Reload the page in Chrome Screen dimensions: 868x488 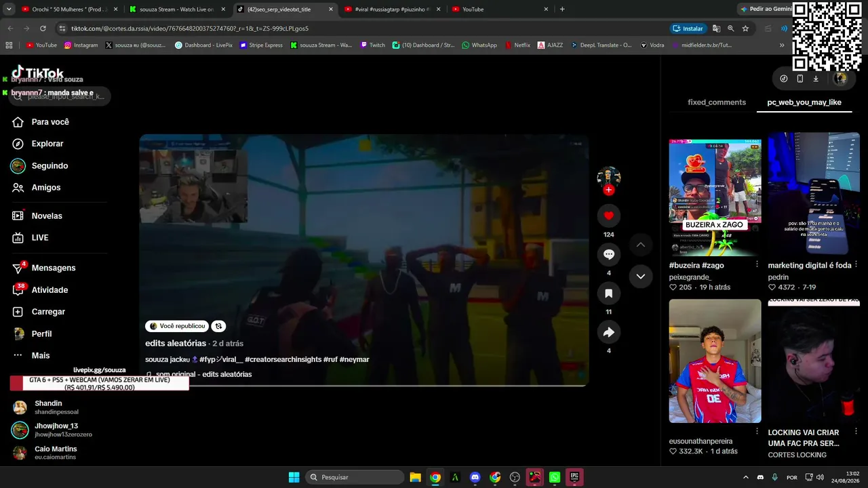click(43, 28)
